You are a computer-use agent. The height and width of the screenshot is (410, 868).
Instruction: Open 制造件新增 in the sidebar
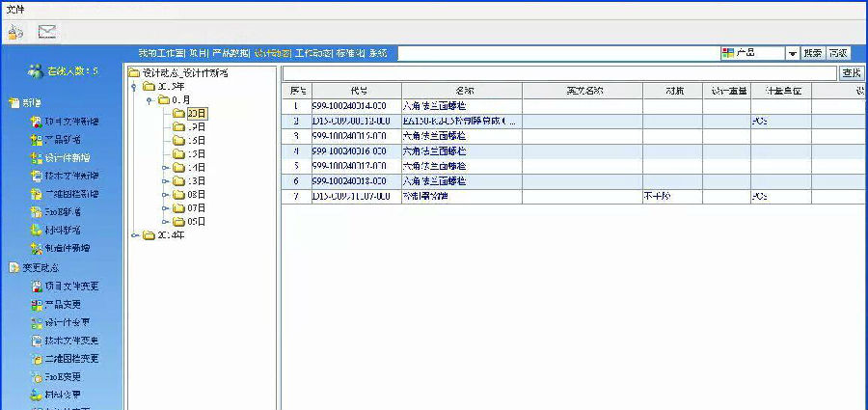(x=61, y=248)
